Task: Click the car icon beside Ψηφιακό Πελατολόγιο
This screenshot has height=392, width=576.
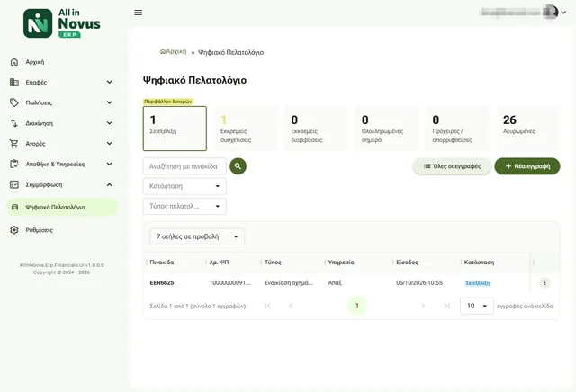Action: point(14,207)
